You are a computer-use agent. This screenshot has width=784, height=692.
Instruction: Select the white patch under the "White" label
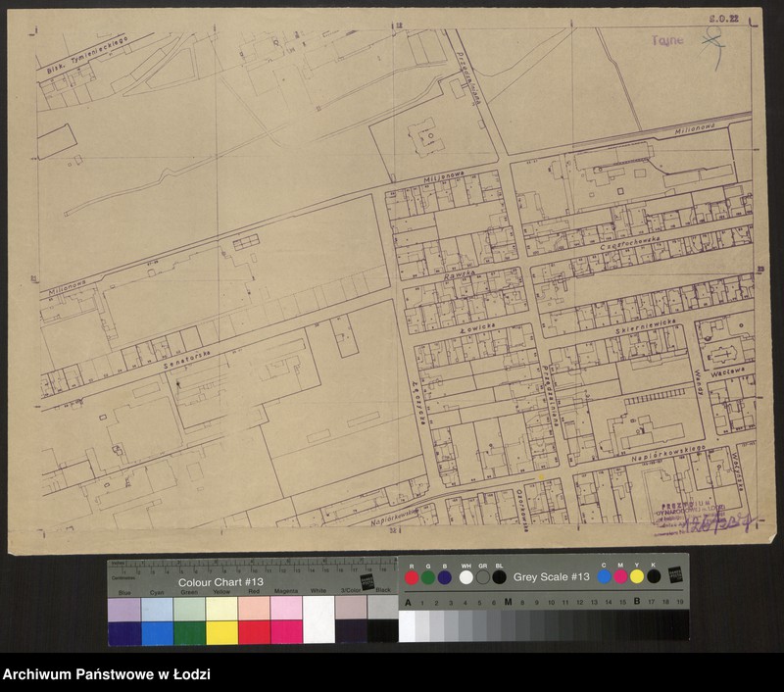(318, 619)
